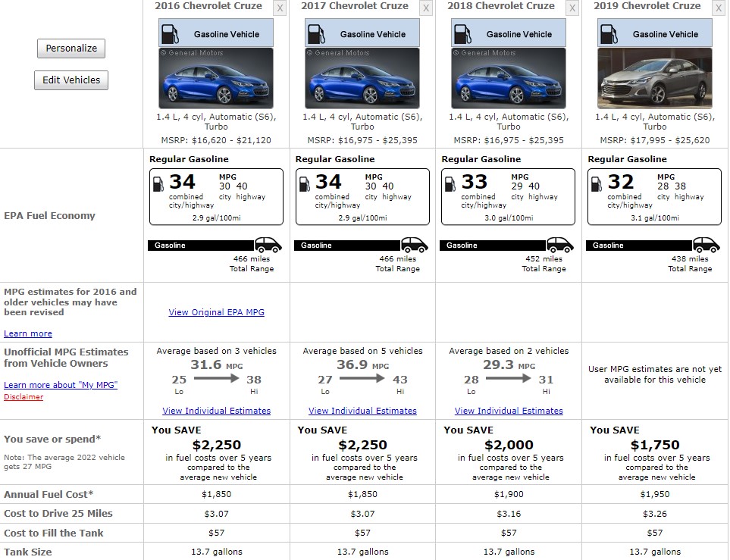Click the small pump icon beside 32 MPG
This screenshot has height=560, width=730.
point(597,184)
